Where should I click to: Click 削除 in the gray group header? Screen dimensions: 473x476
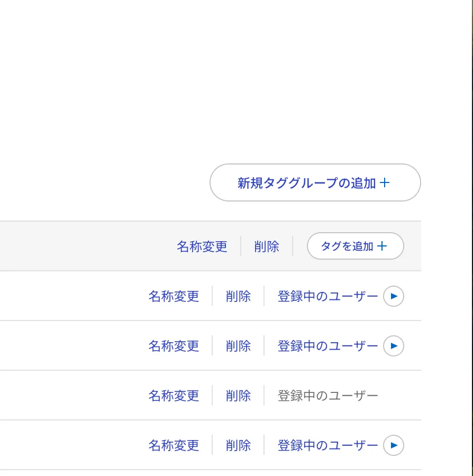point(267,246)
